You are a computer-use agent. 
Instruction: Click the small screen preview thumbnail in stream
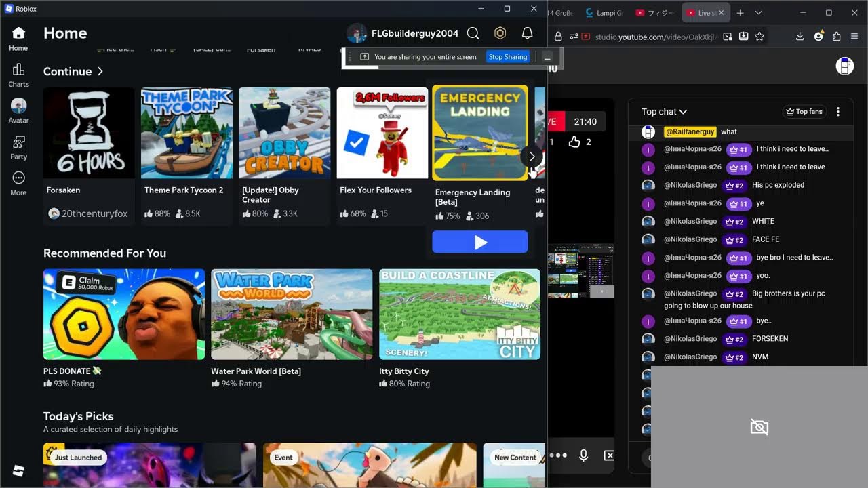581,271
